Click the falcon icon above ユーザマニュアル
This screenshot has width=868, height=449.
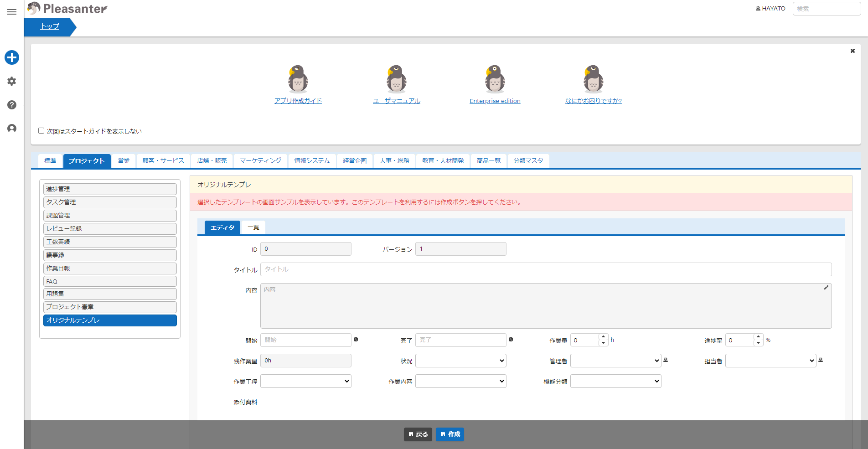tap(397, 78)
